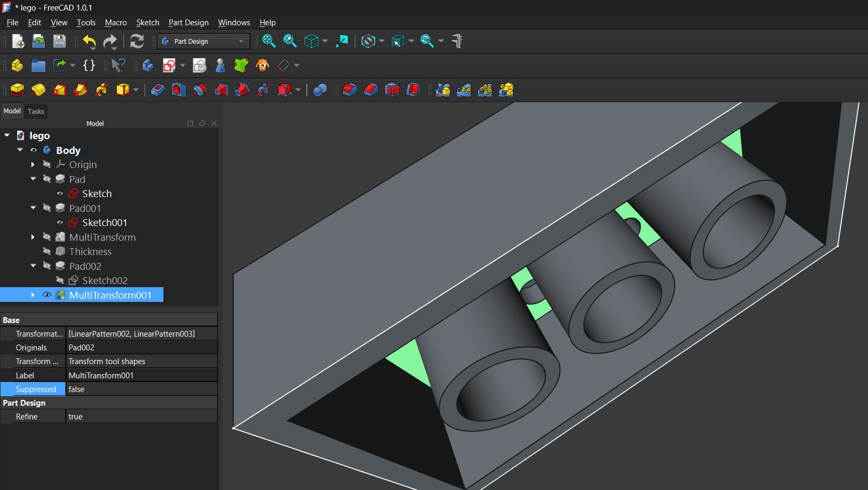868x490 pixels.
Task: Float the Model panel with undock button
Action: click(202, 123)
